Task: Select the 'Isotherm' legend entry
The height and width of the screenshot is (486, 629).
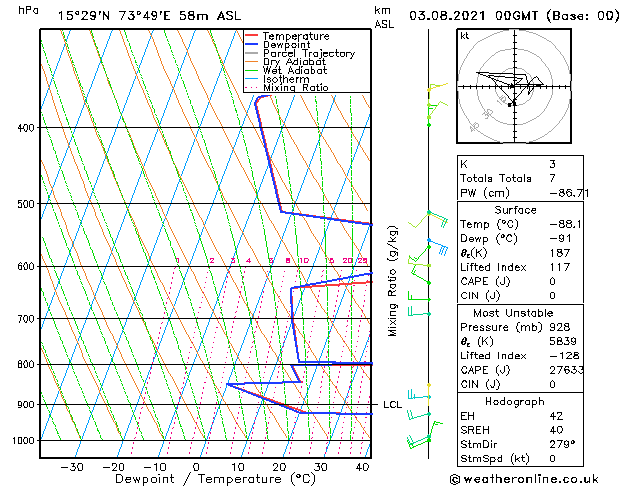Action: [286, 79]
